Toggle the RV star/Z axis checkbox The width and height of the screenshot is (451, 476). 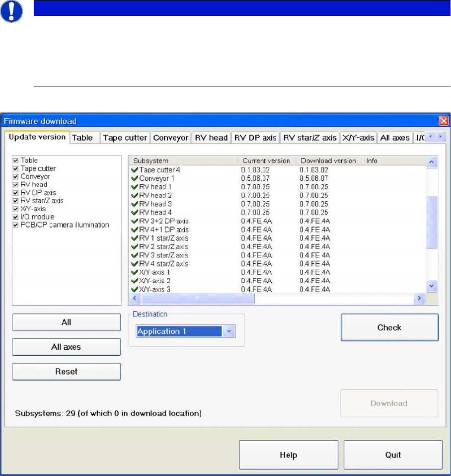(x=16, y=201)
